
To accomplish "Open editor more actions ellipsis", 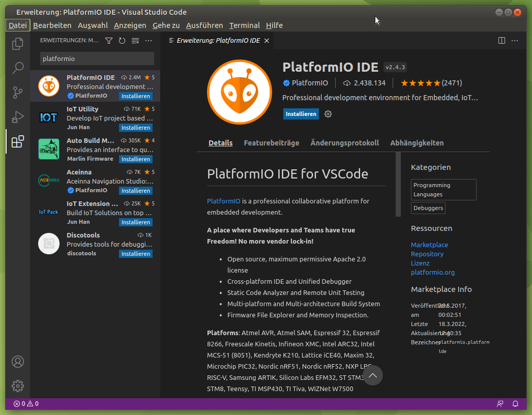I will (515, 41).
